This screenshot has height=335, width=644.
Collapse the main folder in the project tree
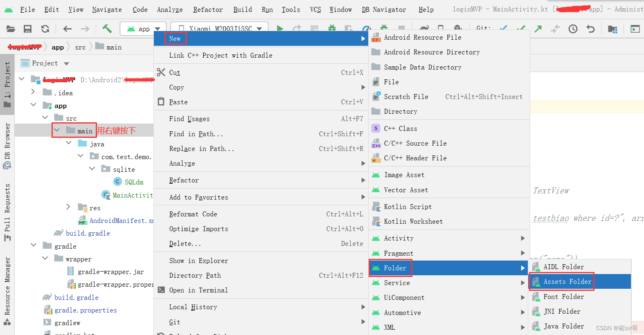click(x=57, y=130)
